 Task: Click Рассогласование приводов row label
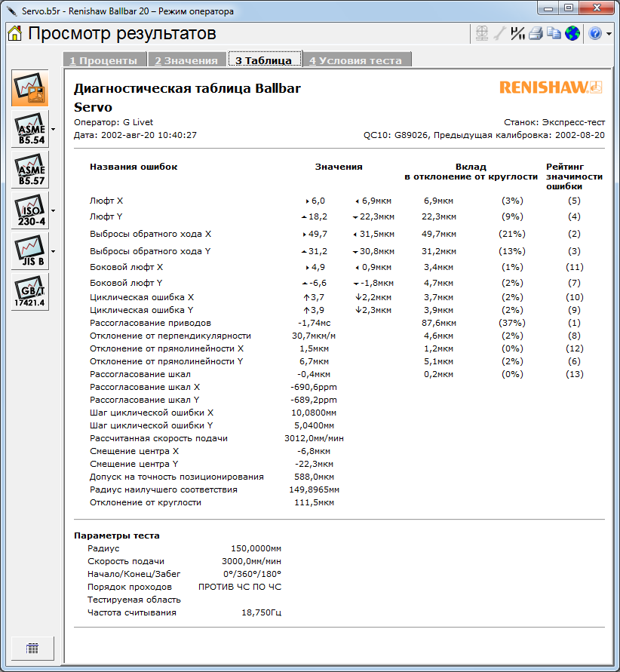pos(150,323)
